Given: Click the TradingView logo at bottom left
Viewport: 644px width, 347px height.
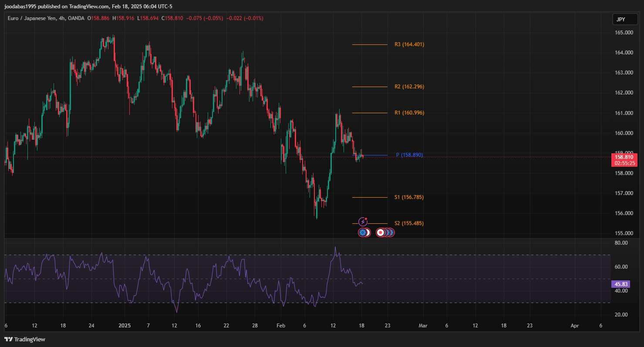Looking at the screenshot, I should [x=25, y=339].
